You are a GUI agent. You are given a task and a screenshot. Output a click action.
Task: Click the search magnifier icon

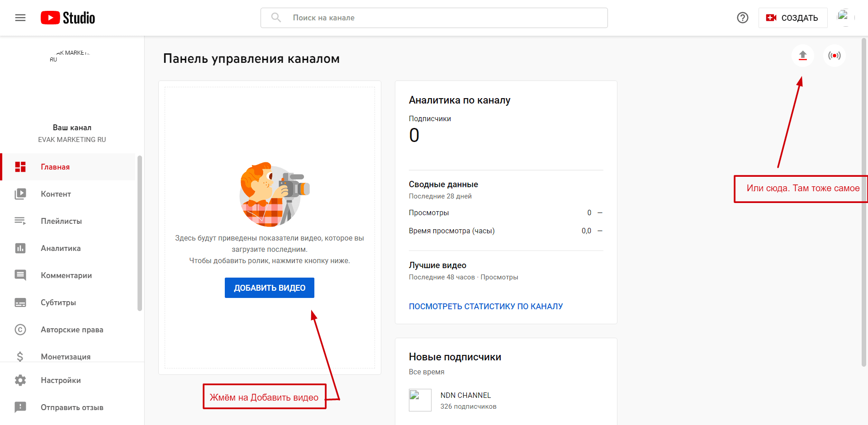pos(276,18)
